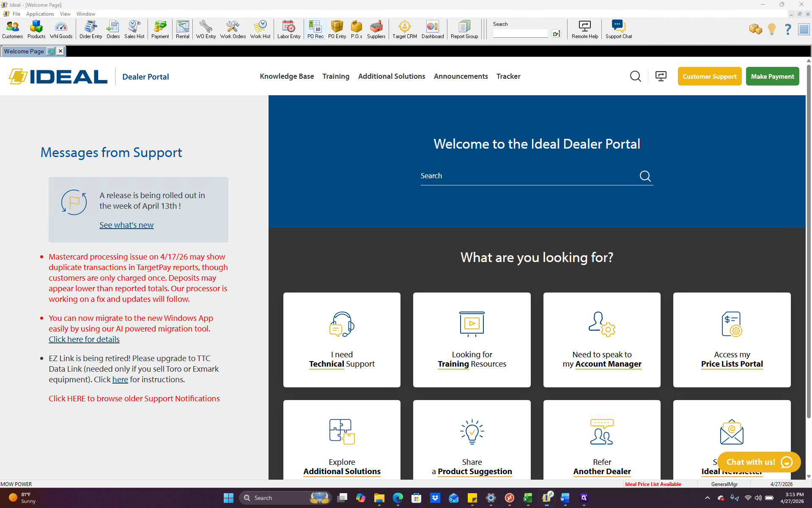Click the toolbar Search input box
This screenshot has width=812, height=508.
click(520, 33)
